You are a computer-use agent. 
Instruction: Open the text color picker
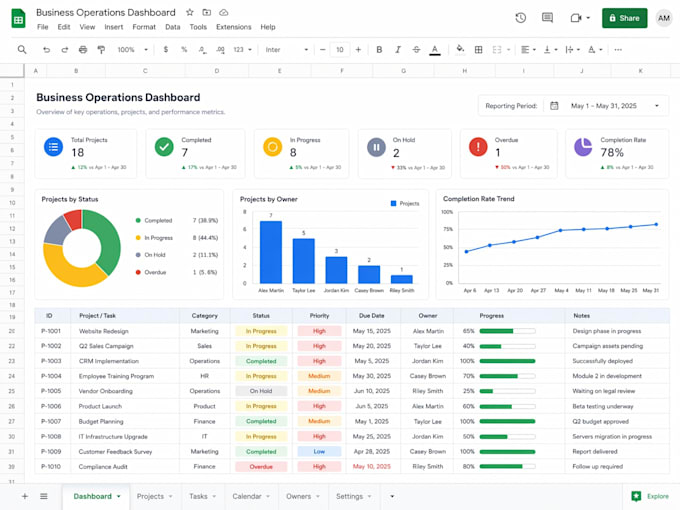pyautogui.click(x=435, y=50)
